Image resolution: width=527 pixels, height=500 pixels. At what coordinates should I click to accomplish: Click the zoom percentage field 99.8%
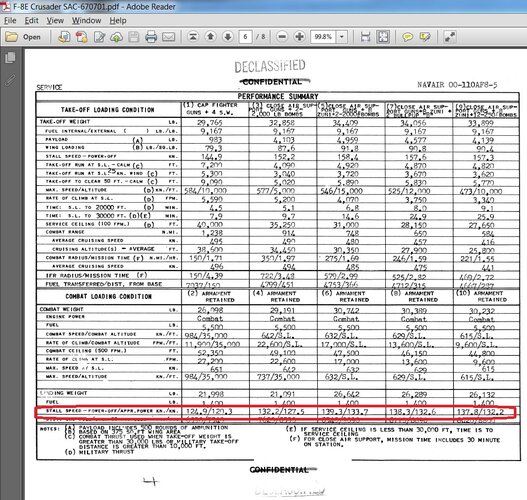point(323,37)
